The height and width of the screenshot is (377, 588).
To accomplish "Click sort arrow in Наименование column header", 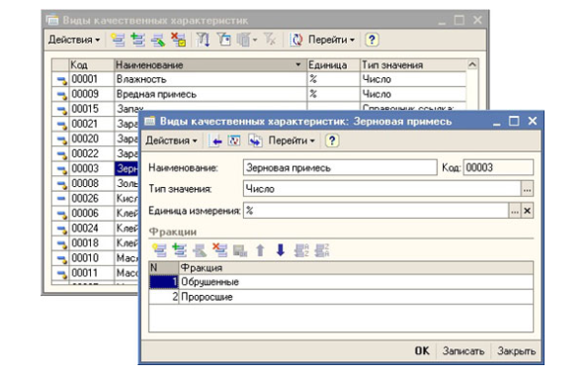I will [x=297, y=65].
